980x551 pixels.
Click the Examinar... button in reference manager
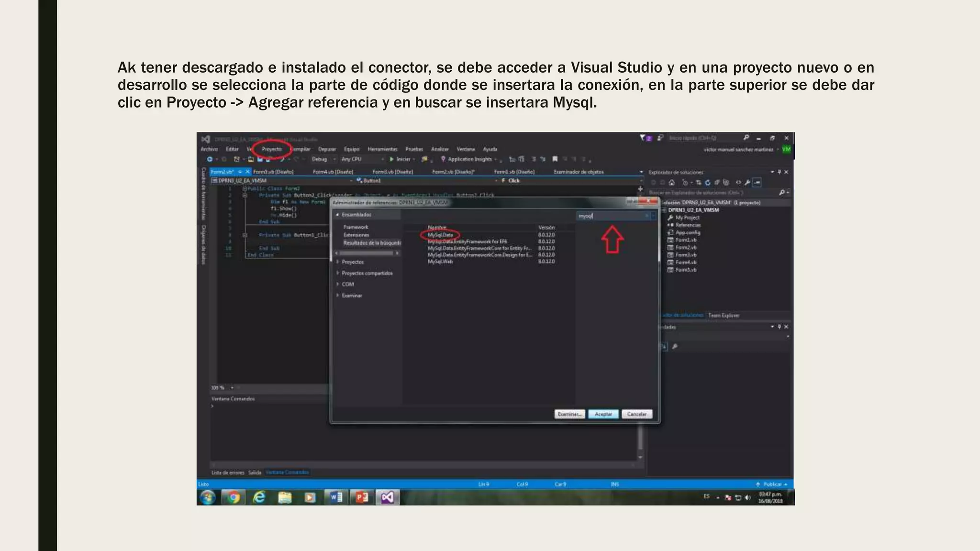click(x=569, y=414)
